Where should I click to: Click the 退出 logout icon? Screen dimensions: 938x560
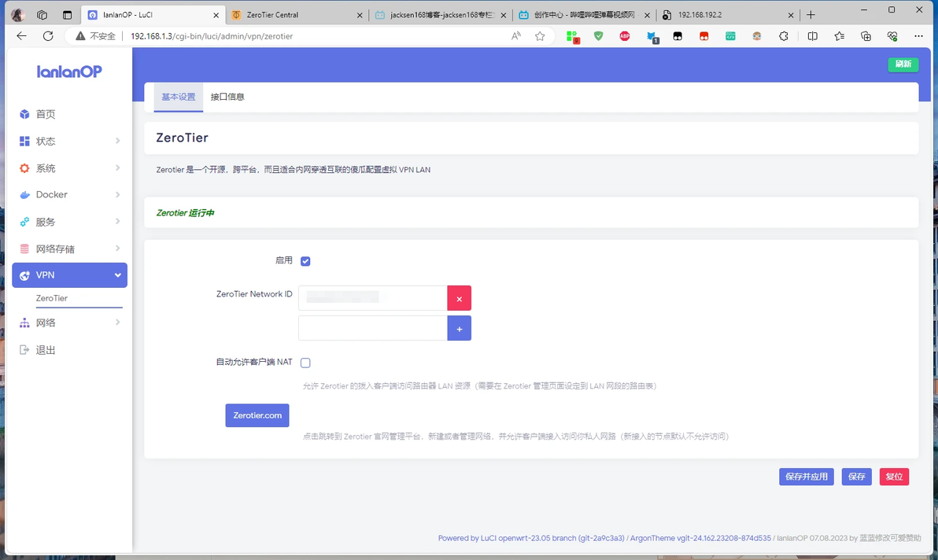click(24, 350)
